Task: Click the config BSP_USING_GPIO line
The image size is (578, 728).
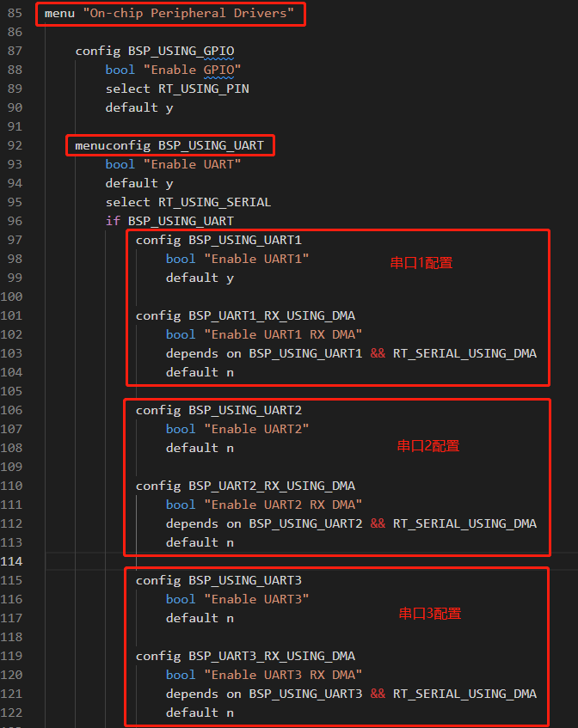Action: tap(155, 51)
